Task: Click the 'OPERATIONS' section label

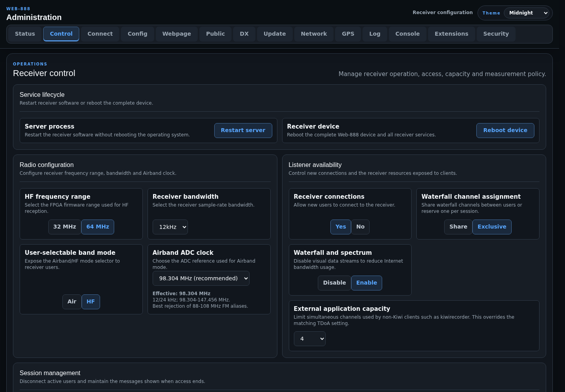Action: 30,64
